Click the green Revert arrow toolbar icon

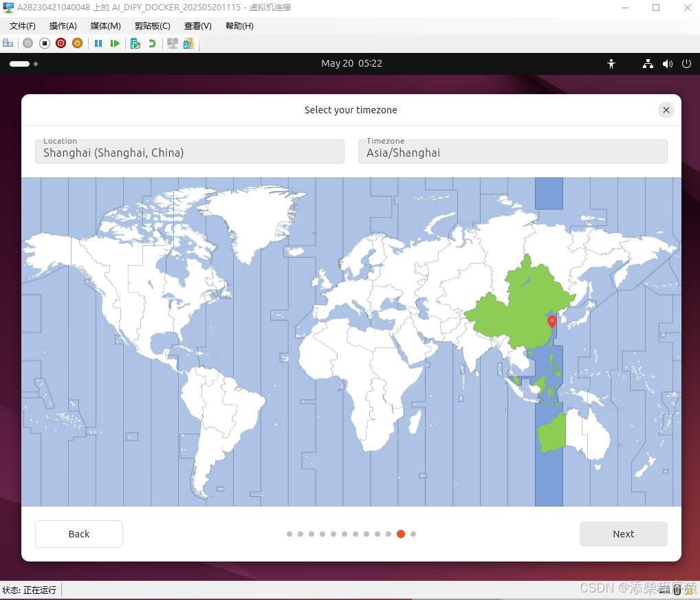point(152,43)
